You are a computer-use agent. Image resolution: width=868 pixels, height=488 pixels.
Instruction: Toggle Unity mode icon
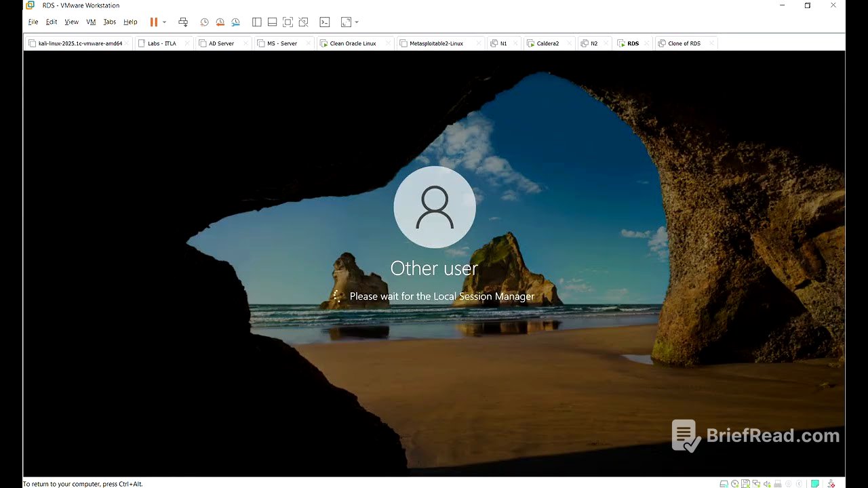point(303,22)
